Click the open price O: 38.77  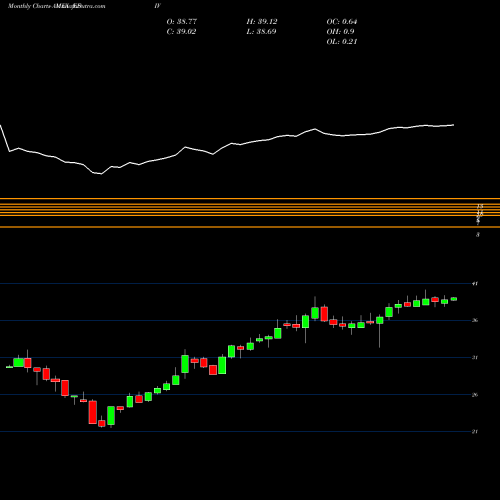(x=182, y=22)
